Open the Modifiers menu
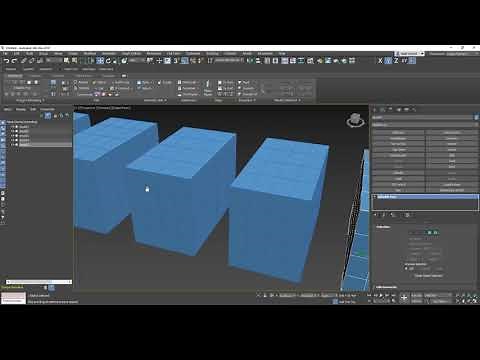 pos(90,53)
